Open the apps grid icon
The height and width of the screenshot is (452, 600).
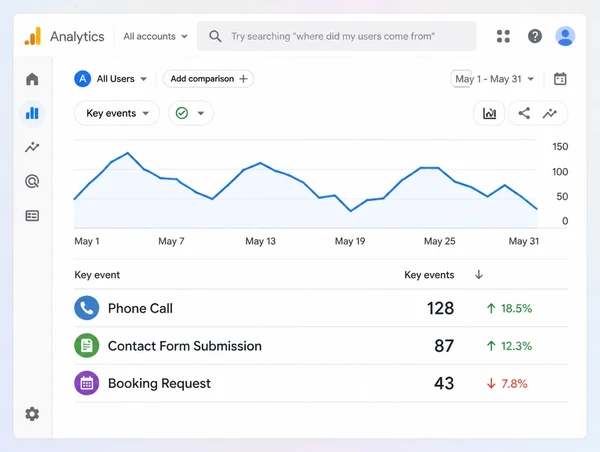(x=503, y=36)
